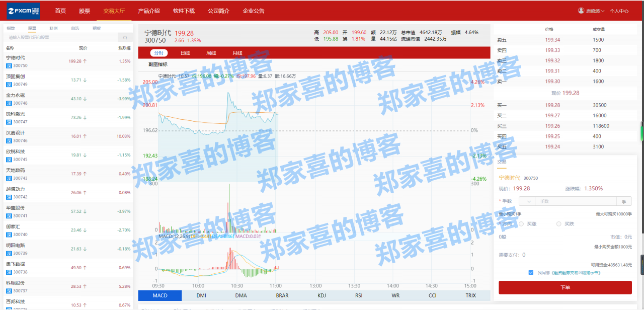Toggle the 我同意 agreement checkbox

[x=531, y=272]
